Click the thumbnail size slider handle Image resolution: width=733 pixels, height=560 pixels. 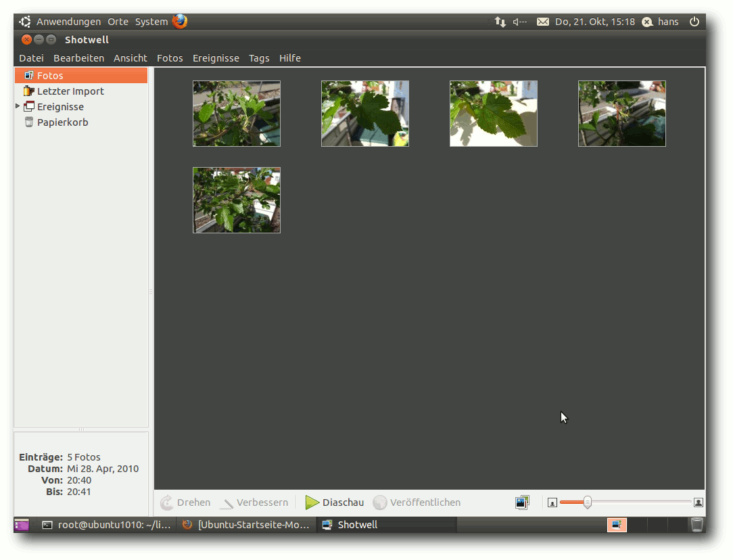tap(588, 503)
